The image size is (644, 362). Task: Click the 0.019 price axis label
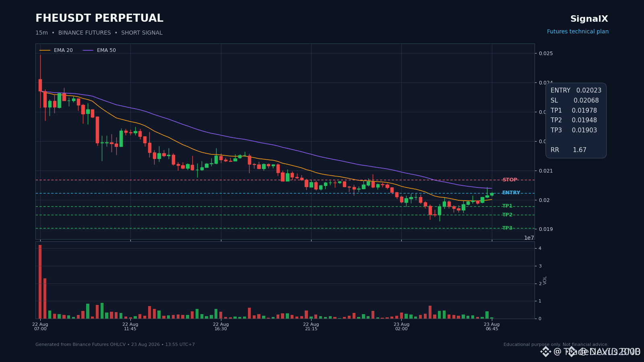tap(546, 229)
